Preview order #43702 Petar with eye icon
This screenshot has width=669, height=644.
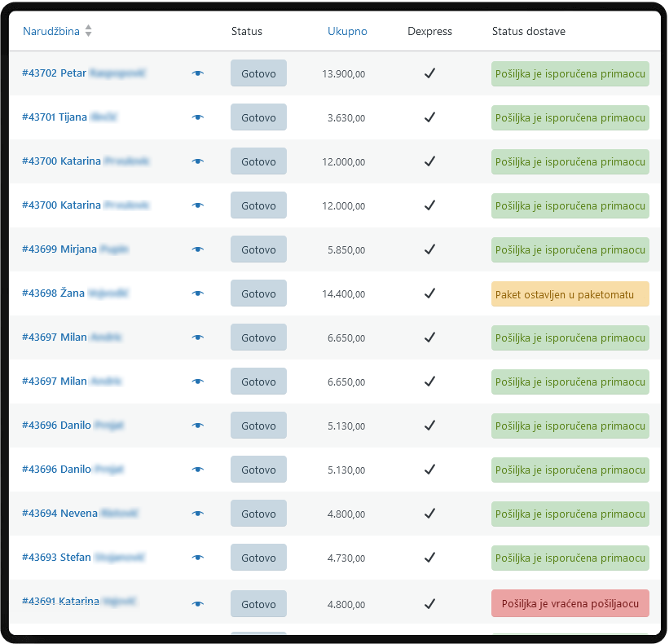tap(197, 73)
